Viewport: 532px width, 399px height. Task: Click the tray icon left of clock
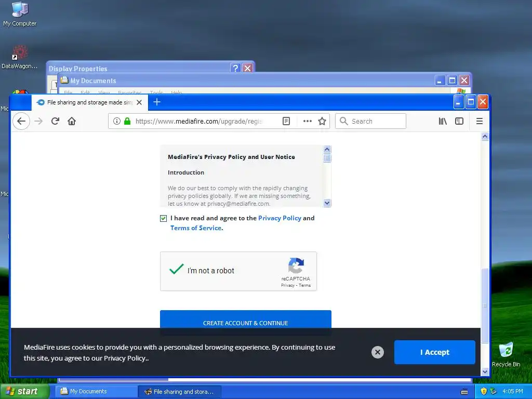[x=493, y=391]
